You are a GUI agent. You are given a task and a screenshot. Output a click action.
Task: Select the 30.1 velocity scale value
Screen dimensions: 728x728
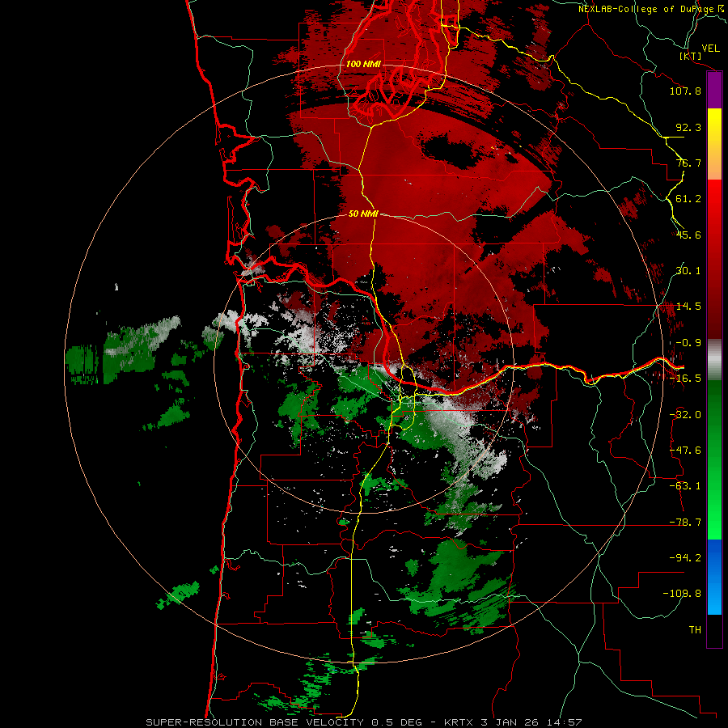[688, 271]
